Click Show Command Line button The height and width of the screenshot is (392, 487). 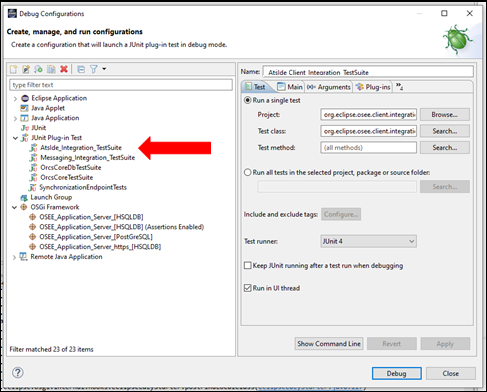point(329,344)
